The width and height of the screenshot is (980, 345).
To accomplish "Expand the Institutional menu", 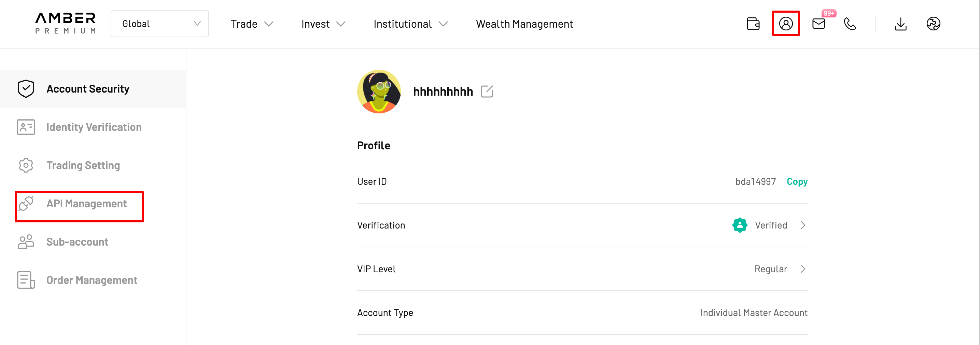I will coord(410,24).
